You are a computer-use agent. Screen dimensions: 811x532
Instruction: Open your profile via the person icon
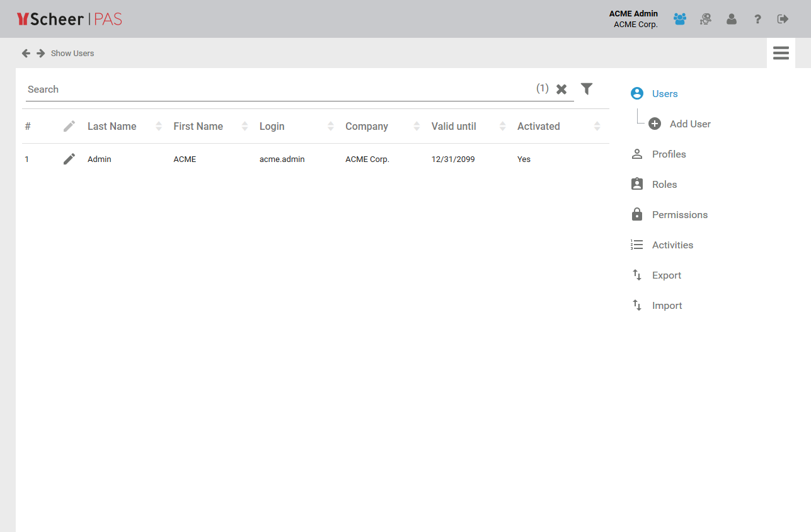pyautogui.click(x=731, y=19)
